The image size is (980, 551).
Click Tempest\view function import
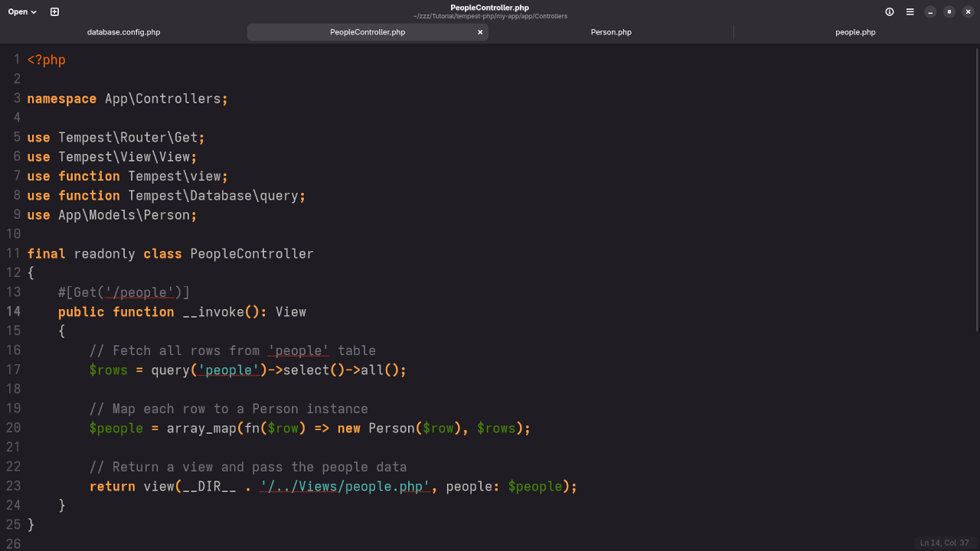175,176
